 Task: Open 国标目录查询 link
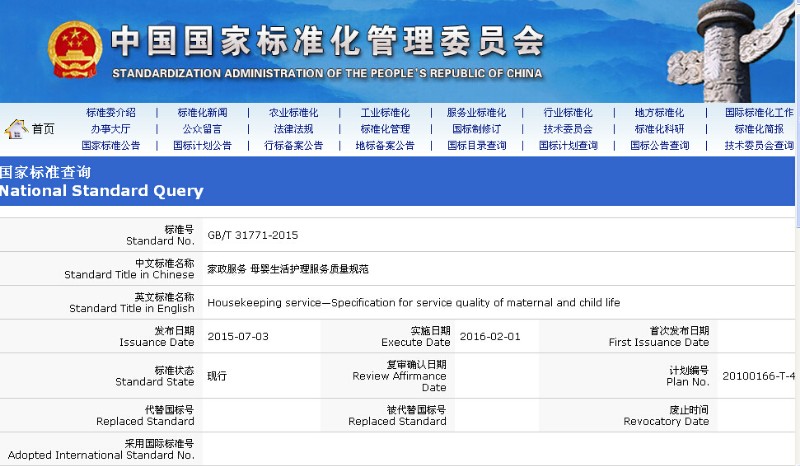click(x=477, y=145)
